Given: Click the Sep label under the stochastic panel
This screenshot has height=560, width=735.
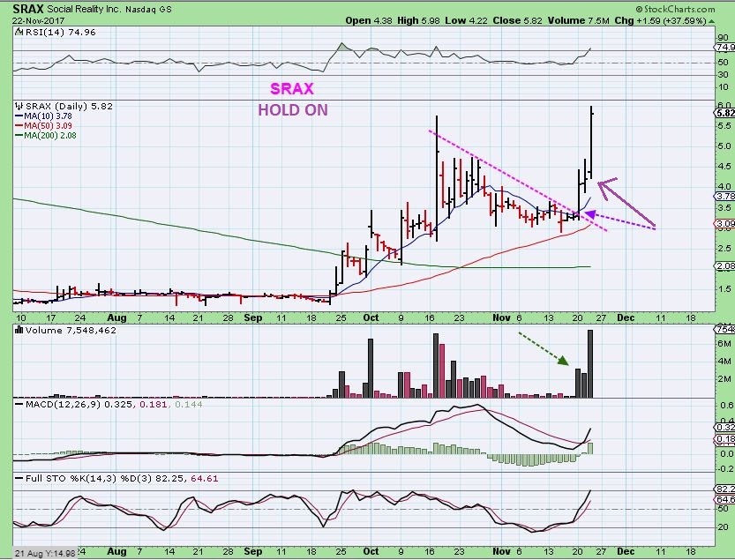Looking at the screenshot, I should [x=253, y=551].
